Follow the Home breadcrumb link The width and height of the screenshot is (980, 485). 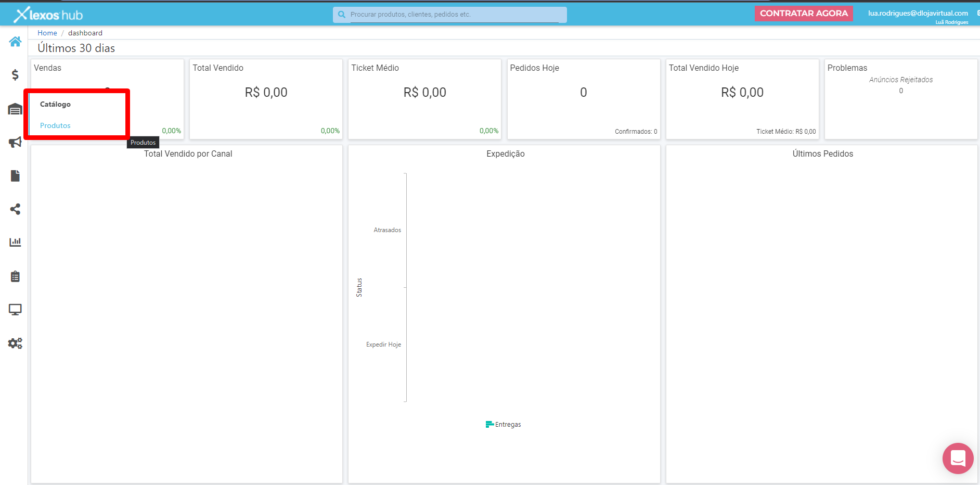[47, 33]
